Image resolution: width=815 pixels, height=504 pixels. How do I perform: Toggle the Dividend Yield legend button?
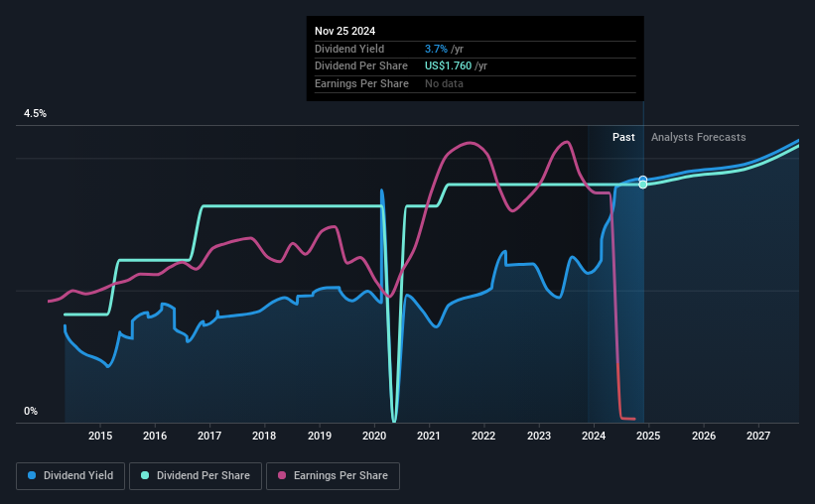point(71,476)
